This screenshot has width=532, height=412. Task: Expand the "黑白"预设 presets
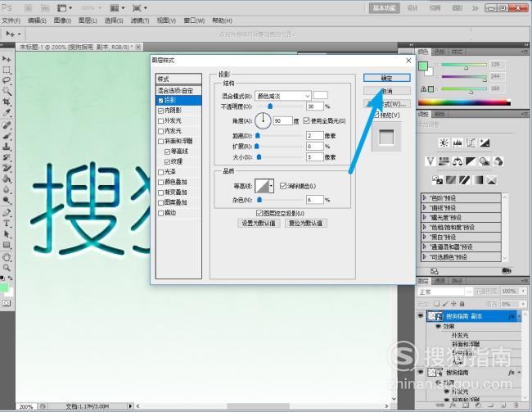425,237
